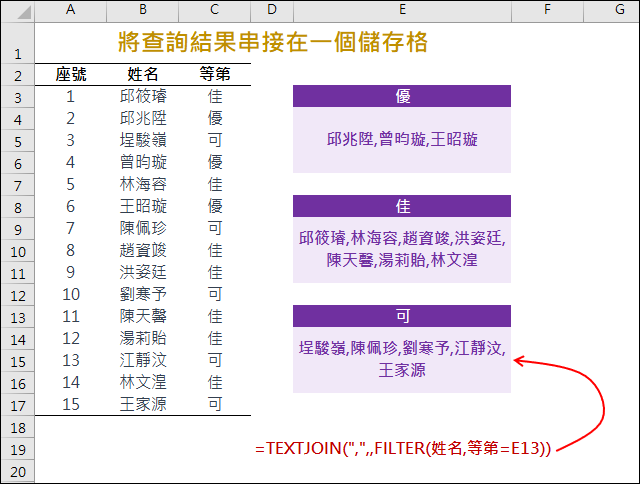Click seat number 1 cell
This screenshot has height=484, width=640.
pos(71,96)
